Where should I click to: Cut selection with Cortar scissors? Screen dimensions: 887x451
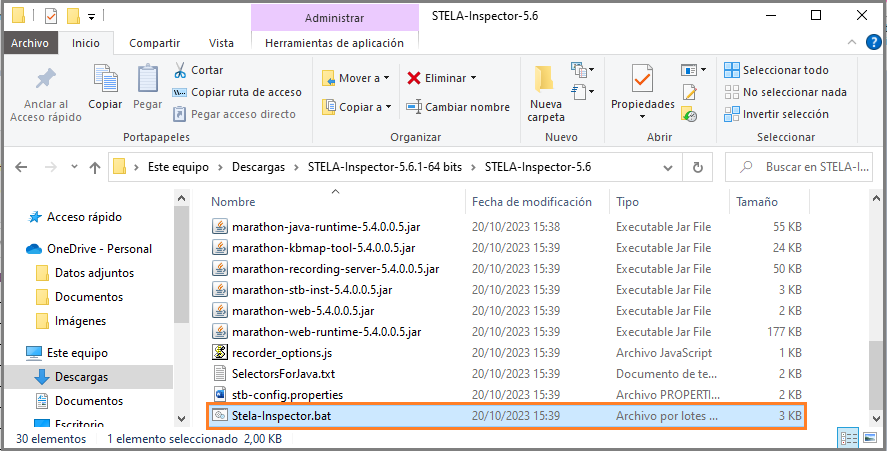tap(198, 70)
